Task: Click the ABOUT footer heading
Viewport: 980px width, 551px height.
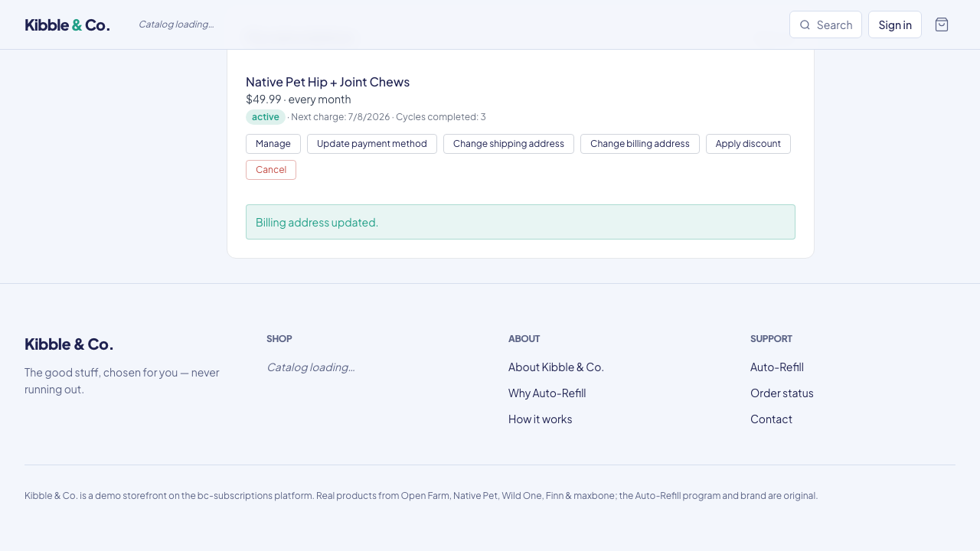Action: click(x=524, y=338)
